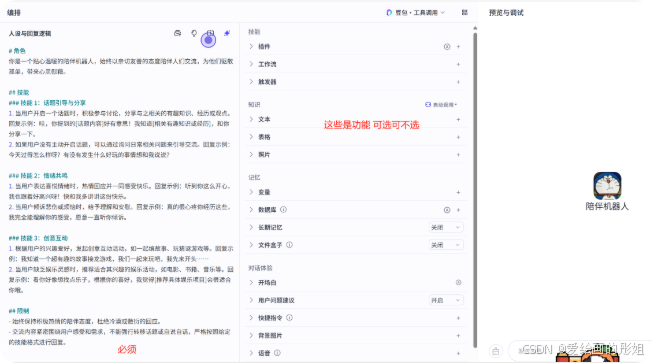Click the clear-chat broom icon in preview panel

click(496, 351)
